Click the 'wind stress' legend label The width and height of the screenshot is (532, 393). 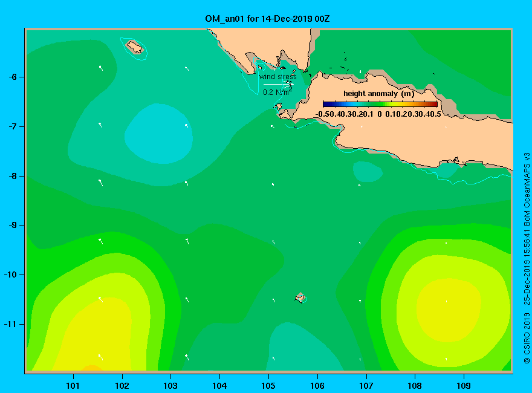[x=278, y=77]
